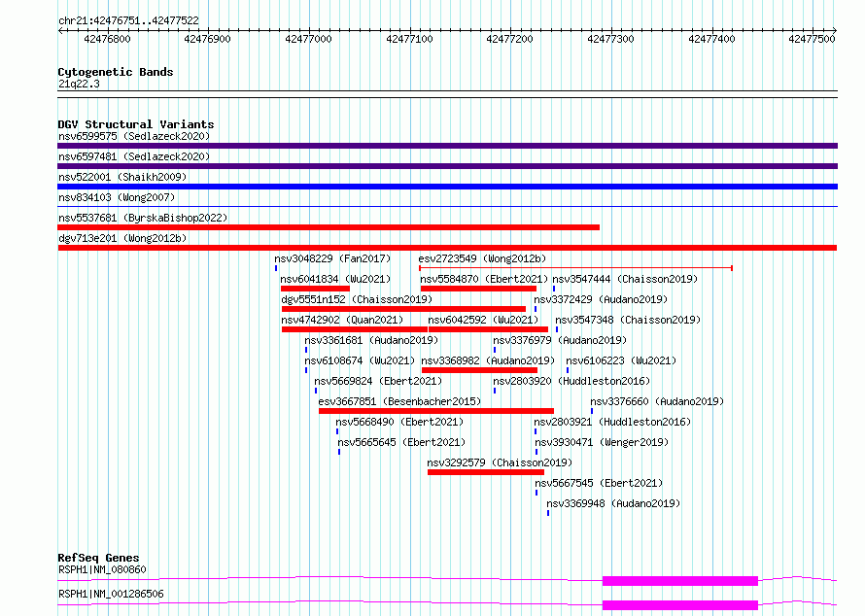
Task: Click the magenta exon block of RSPH1|NM_080860
Action: 680,581
